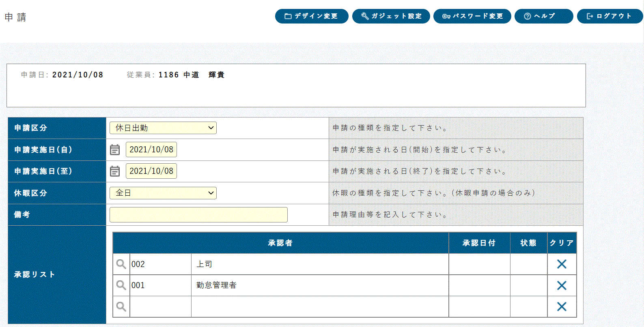Image resolution: width=644 pixels, height=327 pixels.
Task: Click the パスワード変更 button
Action: (x=472, y=16)
